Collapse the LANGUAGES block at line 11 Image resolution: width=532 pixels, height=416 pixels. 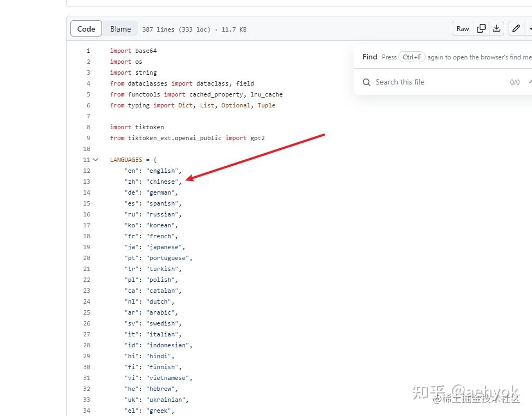[95, 159]
